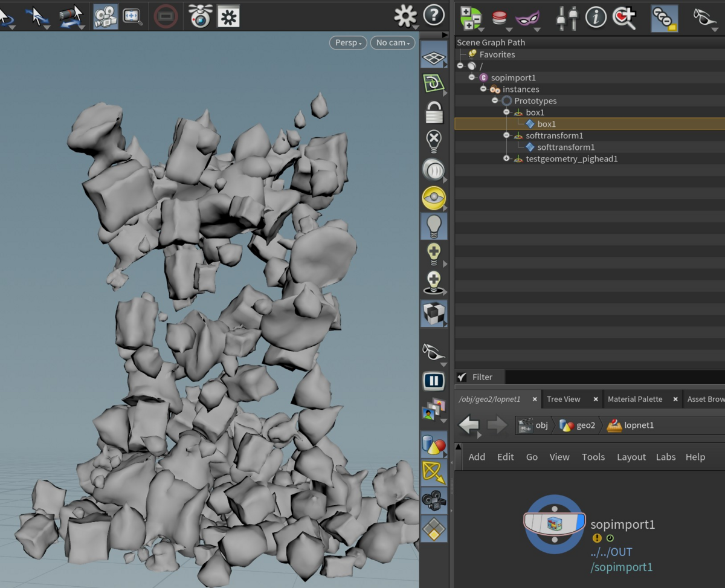Click the purple mask icon
The image size is (725, 588).
(527, 18)
